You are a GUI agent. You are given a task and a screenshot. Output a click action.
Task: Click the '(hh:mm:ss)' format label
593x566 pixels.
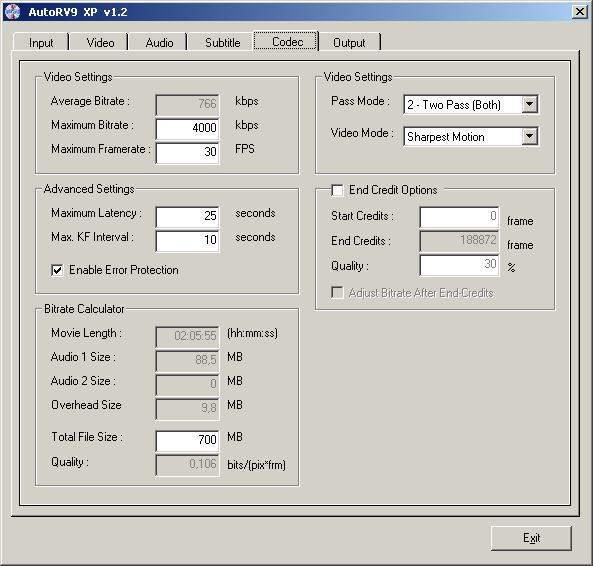click(252, 333)
